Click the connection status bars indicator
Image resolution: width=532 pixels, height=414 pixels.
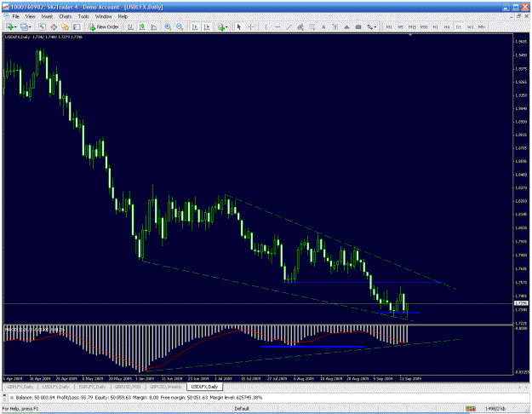pos(470,409)
